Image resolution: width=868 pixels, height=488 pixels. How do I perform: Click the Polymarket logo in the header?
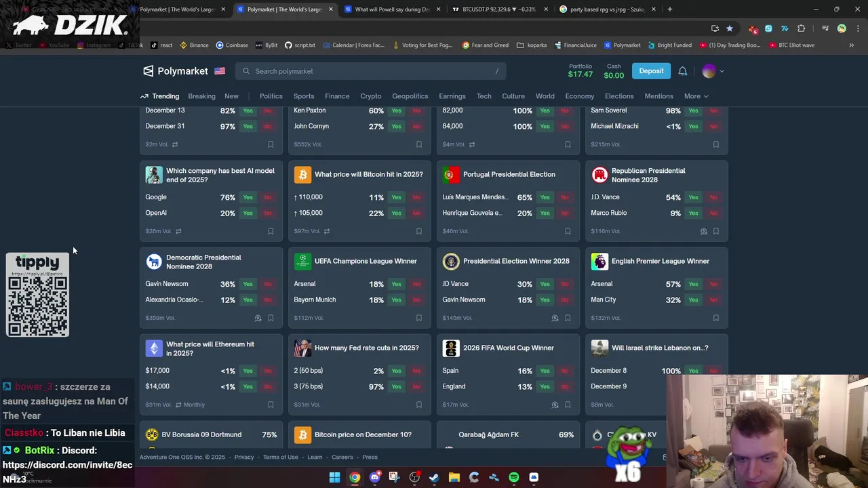[175, 71]
